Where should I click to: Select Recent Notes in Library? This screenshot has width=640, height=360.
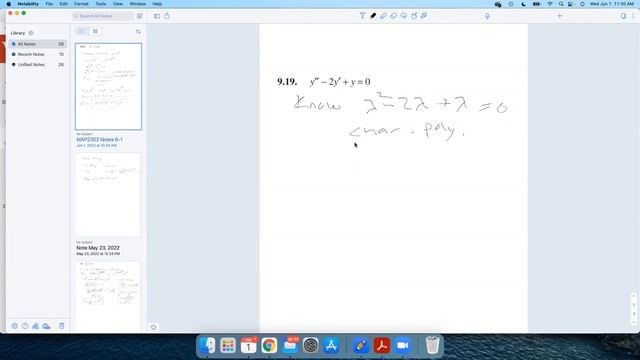38,54
